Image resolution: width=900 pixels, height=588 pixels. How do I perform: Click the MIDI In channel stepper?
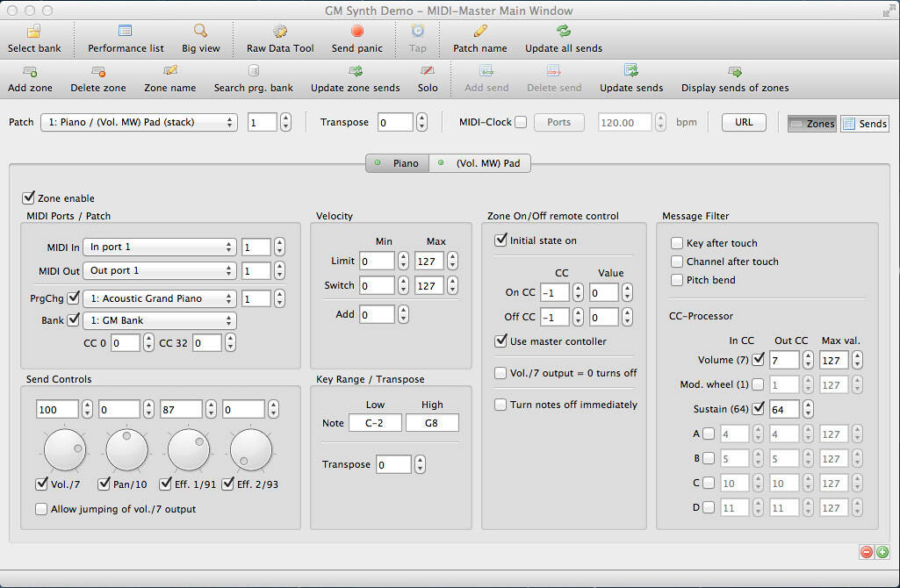279,247
